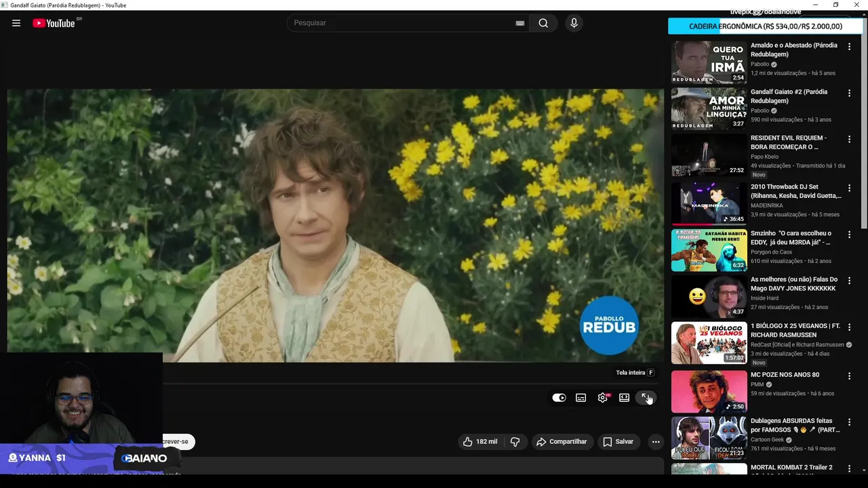Screen dimensions: 868x488
Task: Open options menu for Arnaldo e o Abestado
Action: [849, 47]
